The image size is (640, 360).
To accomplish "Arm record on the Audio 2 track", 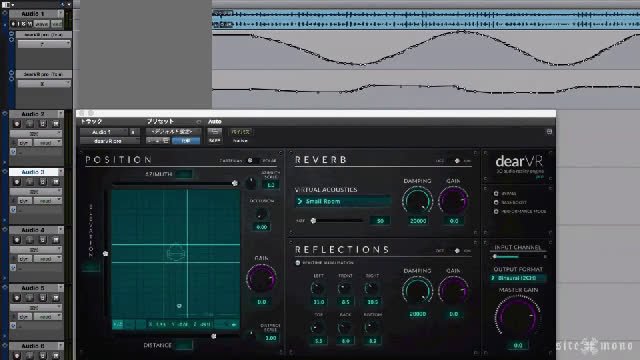I will coord(17,124).
